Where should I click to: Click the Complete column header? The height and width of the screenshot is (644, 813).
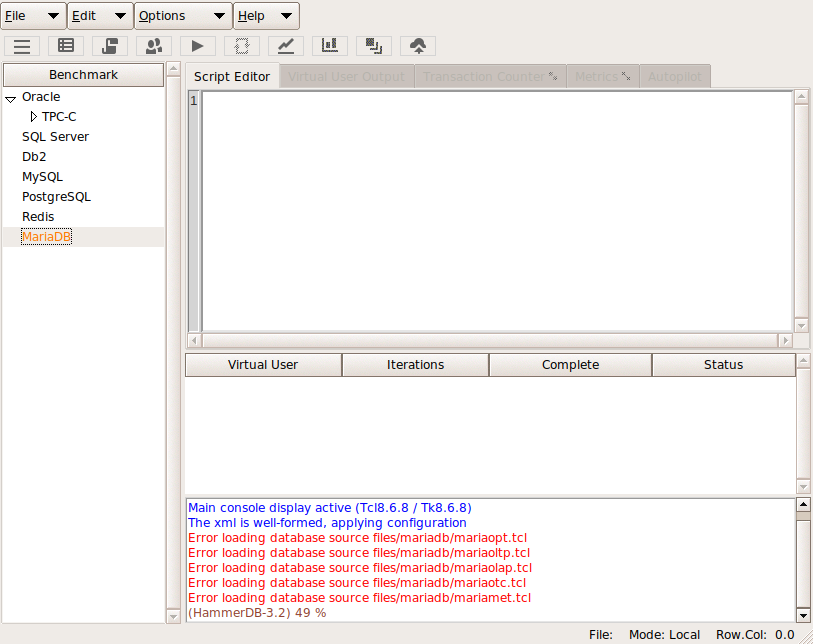pyautogui.click(x=570, y=365)
